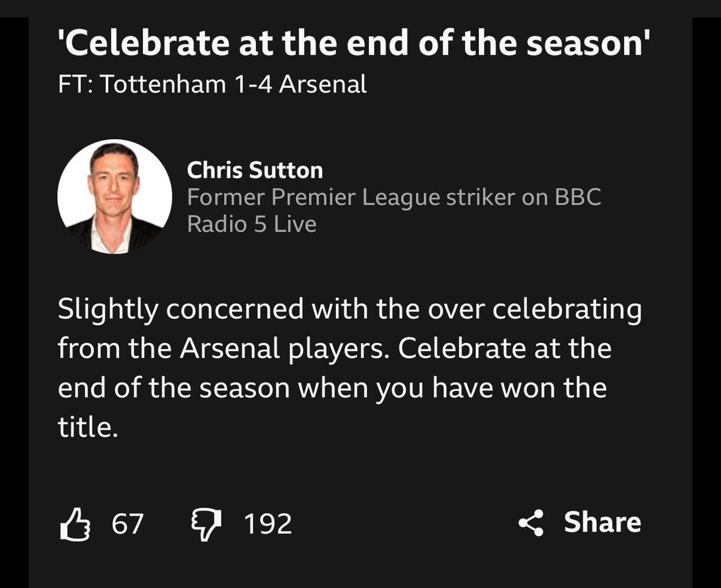Click the thumbs down icon

tap(206, 523)
